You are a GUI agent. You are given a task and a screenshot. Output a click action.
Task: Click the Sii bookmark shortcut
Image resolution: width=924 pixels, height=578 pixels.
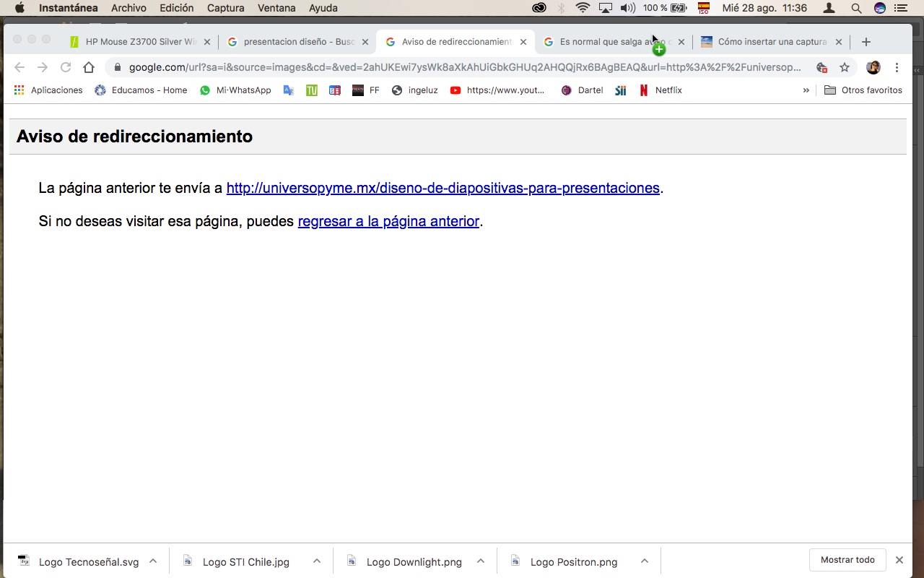click(619, 90)
